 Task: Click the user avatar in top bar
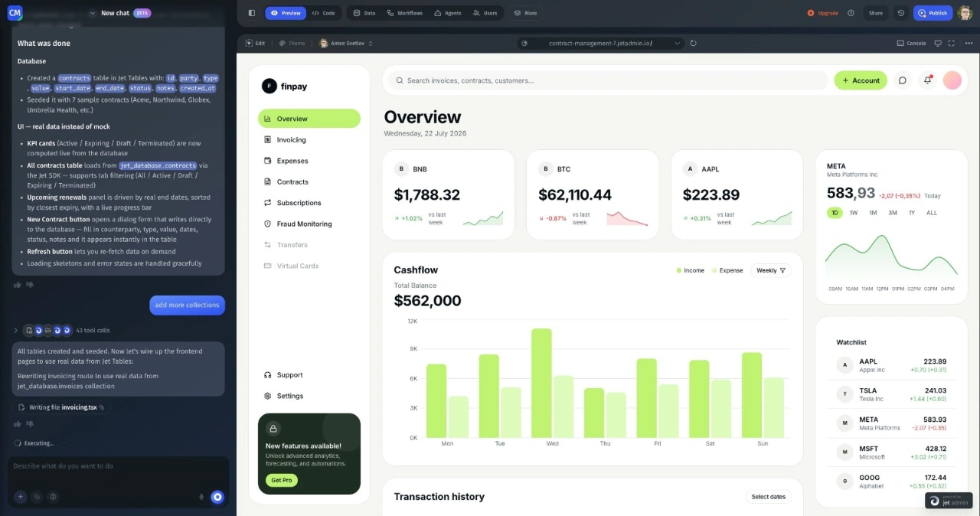pyautogui.click(x=965, y=13)
